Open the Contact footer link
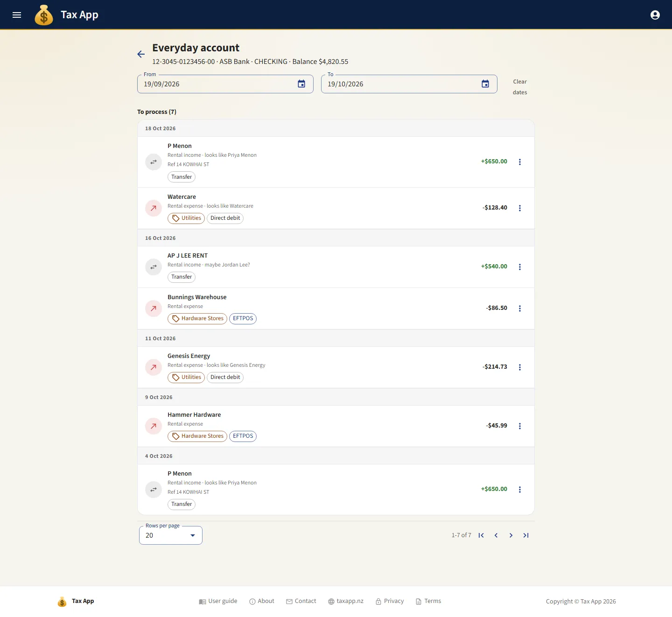 coord(301,601)
